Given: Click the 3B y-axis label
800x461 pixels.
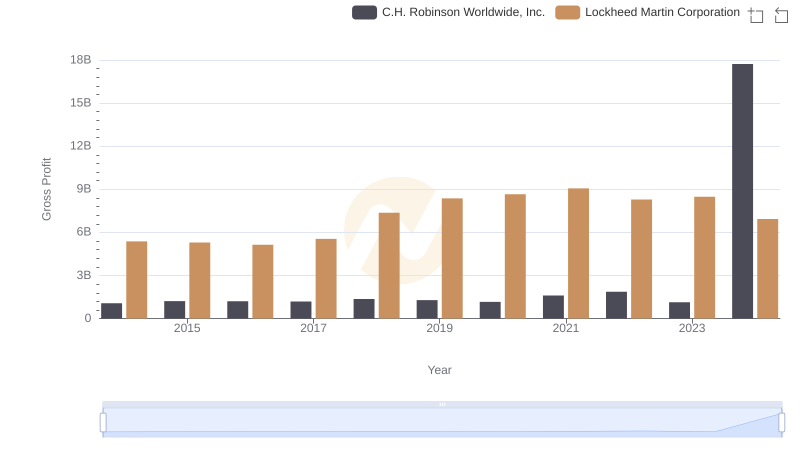Looking at the screenshot, I should click(x=84, y=275).
